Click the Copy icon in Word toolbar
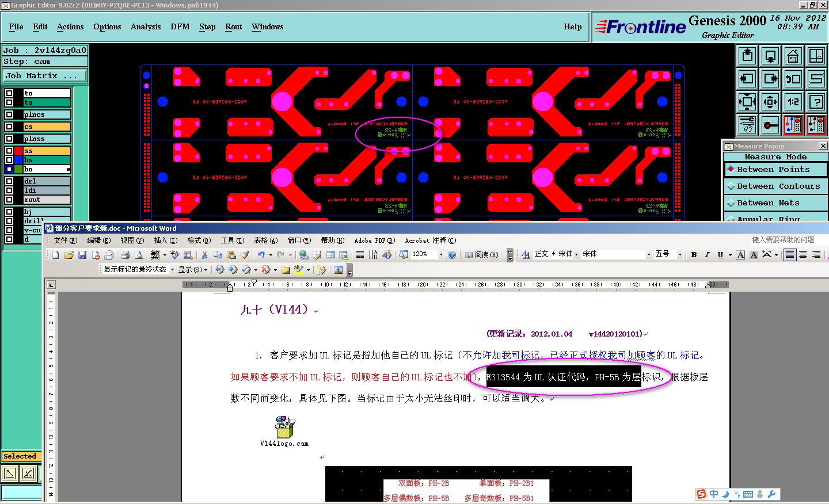 218,255
